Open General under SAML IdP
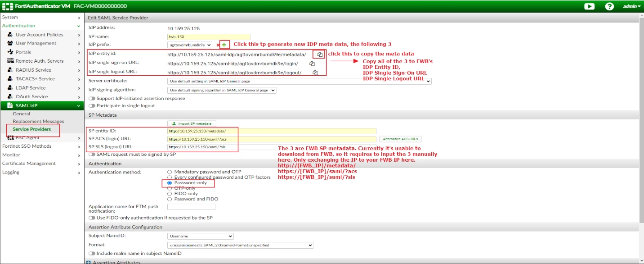The width and height of the screenshot is (644, 264). [22, 114]
